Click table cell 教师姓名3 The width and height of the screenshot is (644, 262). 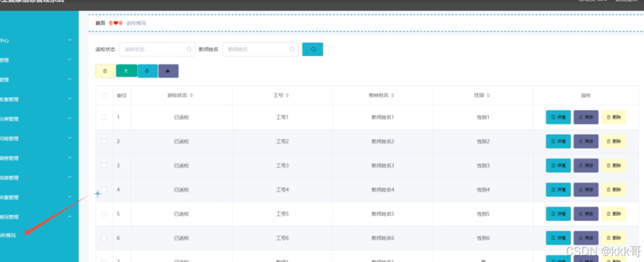coord(383,165)
